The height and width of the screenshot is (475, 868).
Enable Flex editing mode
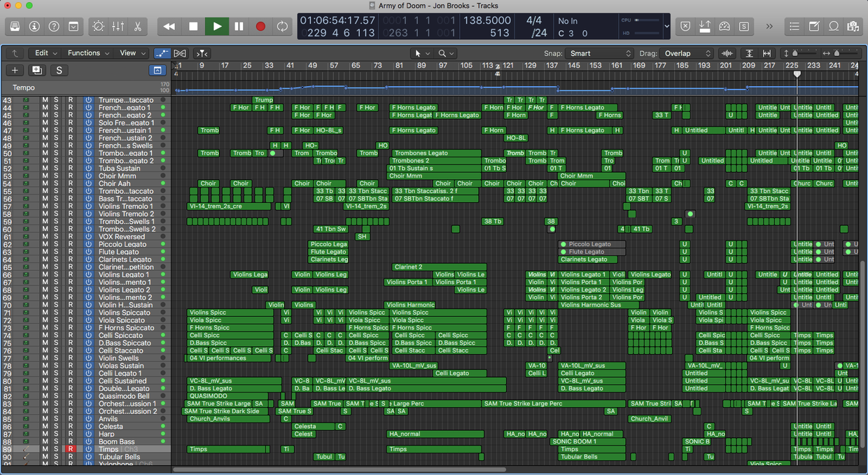pyautogui.click(x=180, y=52)
